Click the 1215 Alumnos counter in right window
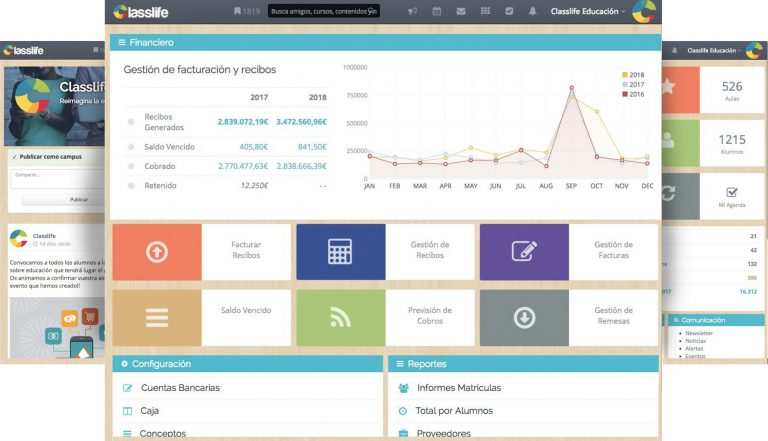768x441 pixels. click(732, 143)
